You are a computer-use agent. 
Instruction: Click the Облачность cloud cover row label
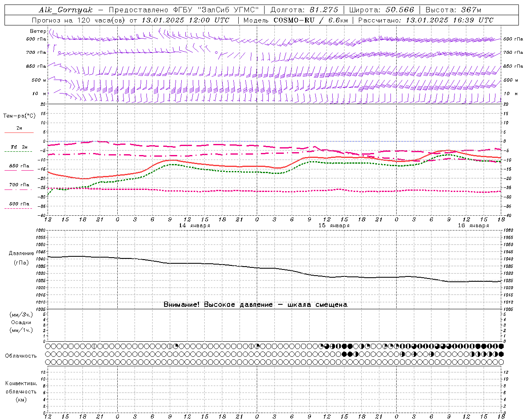[21, 356]
